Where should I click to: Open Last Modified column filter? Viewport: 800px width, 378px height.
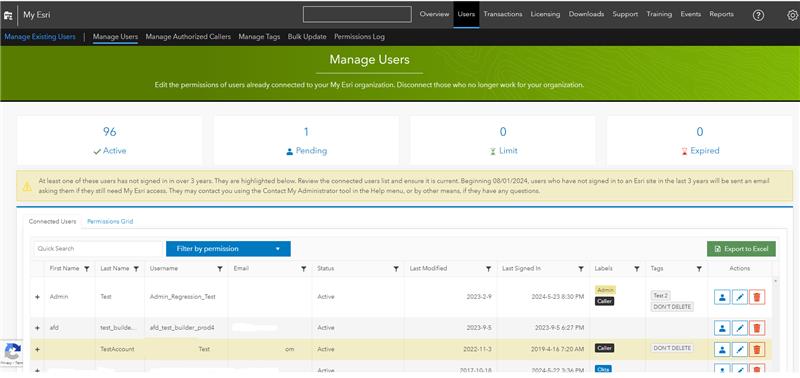coord(488,269)
